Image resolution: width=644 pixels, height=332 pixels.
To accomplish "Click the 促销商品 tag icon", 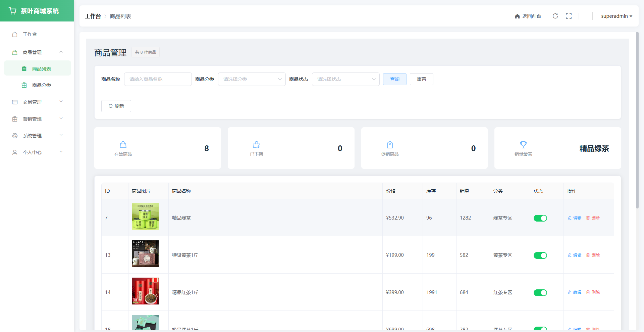I will click(x=390, y=145).
